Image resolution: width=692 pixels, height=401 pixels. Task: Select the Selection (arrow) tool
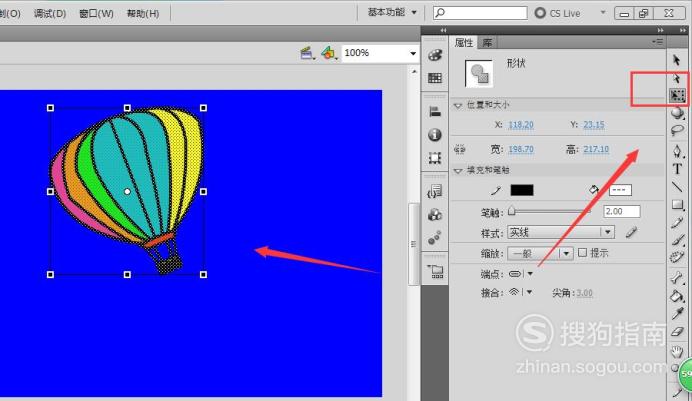(677, 60)
